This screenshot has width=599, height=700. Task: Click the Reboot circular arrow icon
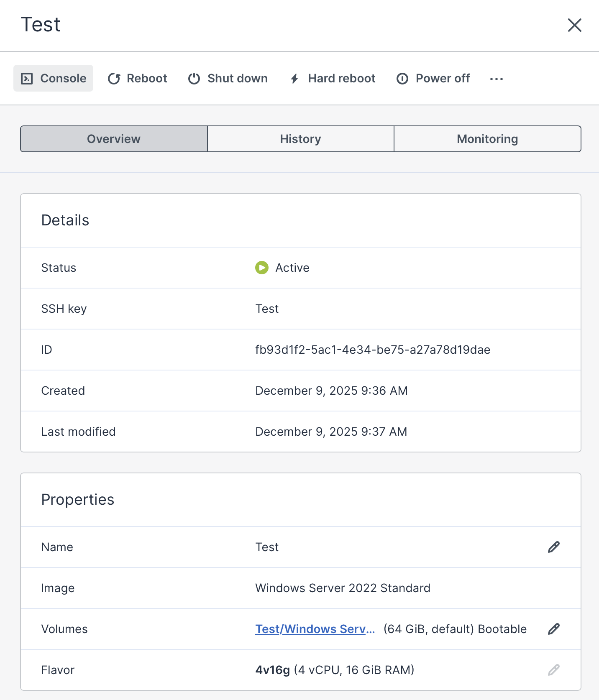point(114,79)
